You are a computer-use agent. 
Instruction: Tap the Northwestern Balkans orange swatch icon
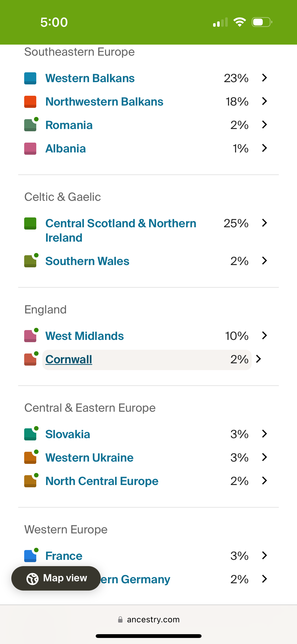(30, 102)
